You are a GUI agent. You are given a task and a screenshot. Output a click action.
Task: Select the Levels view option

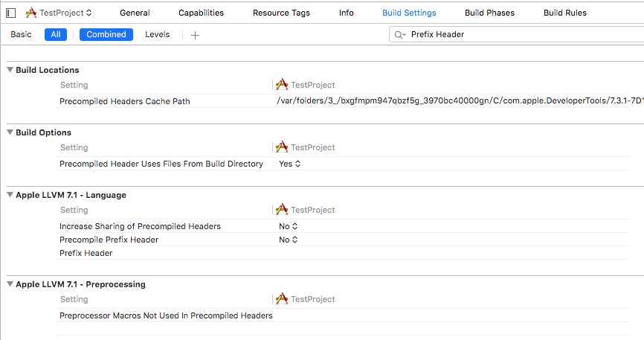click(x=158, y=34)
